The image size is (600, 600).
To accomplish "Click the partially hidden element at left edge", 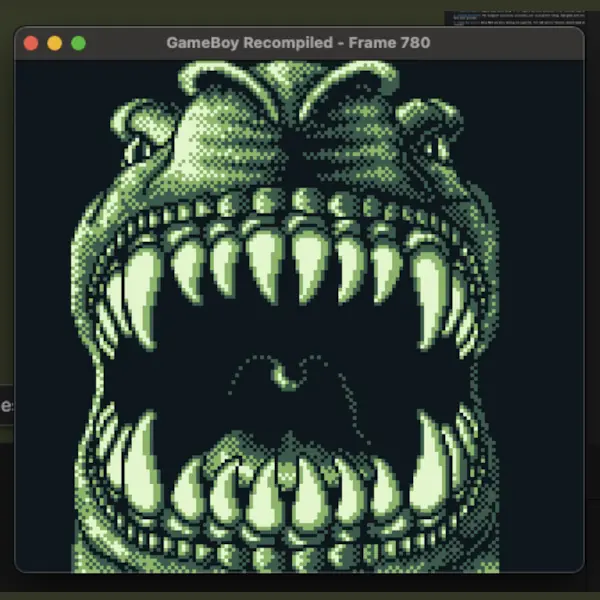I will click(6, 406).
